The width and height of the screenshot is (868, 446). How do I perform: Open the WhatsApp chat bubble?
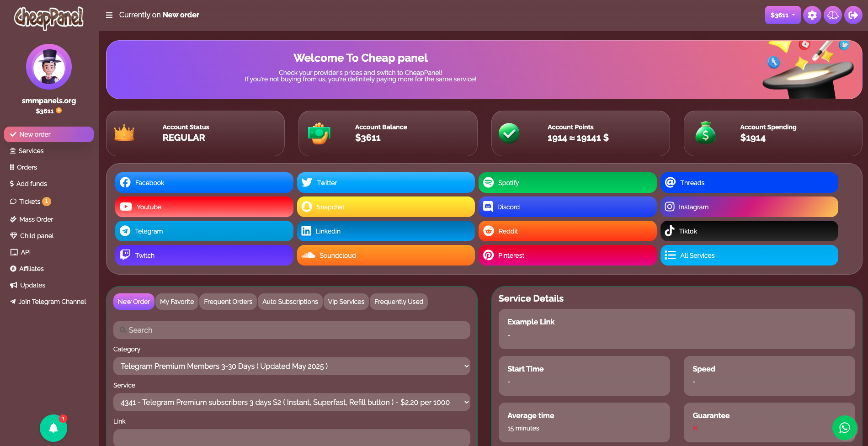pyautogui.click(x=844, y=428)
